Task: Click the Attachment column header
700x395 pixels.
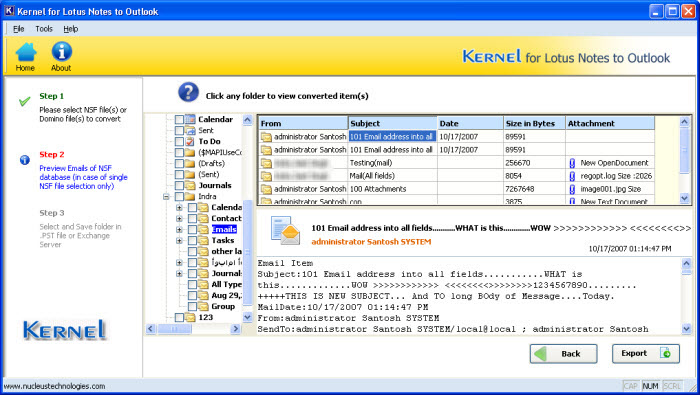Action: click(610, 123)
